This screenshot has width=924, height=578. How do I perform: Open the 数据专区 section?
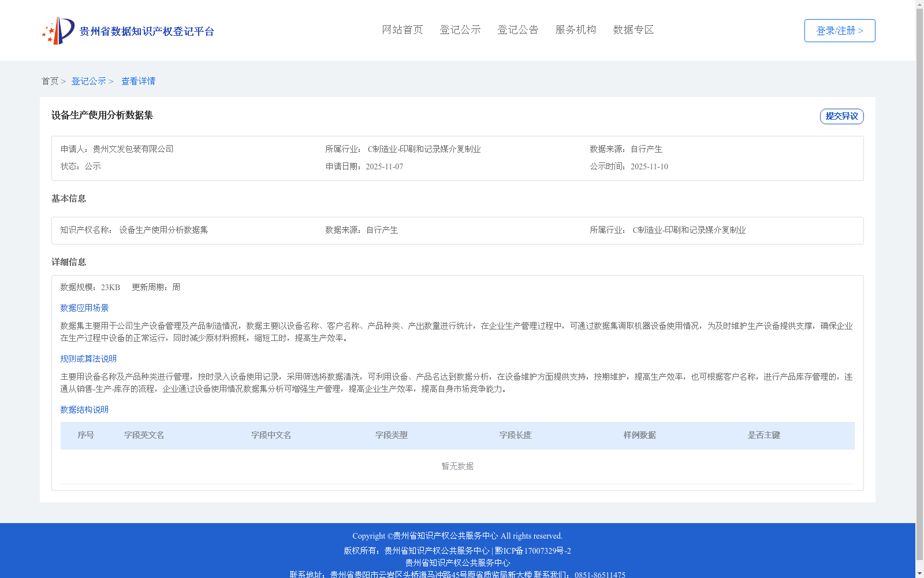(x=633, y=29)
